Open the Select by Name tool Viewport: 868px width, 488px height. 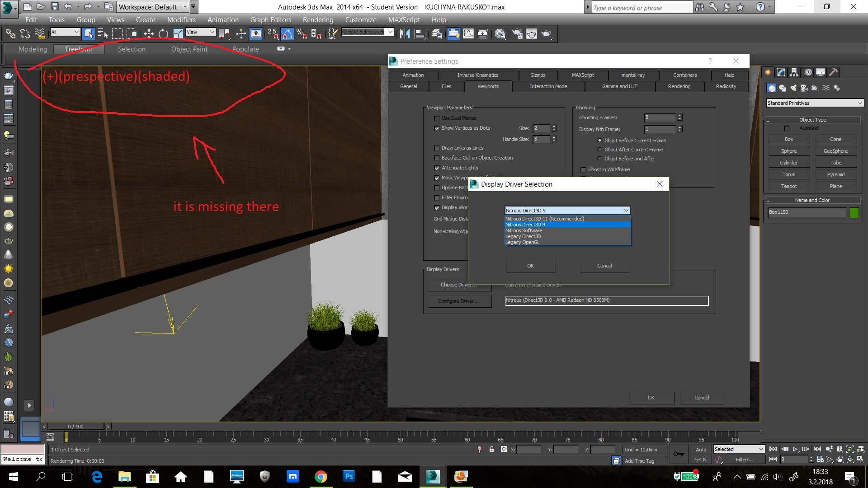pyautogui.click(x=103, y=33)
